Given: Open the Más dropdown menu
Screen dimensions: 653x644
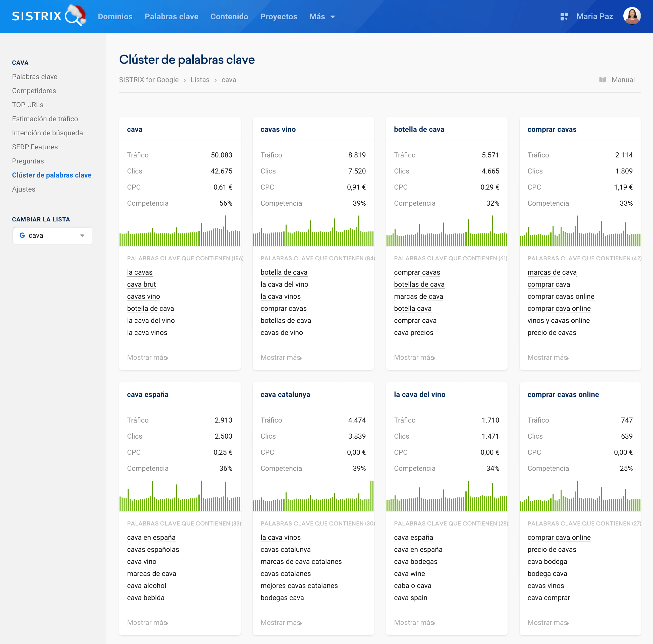Looking at the screenshot, I should (x=322, y=17).
